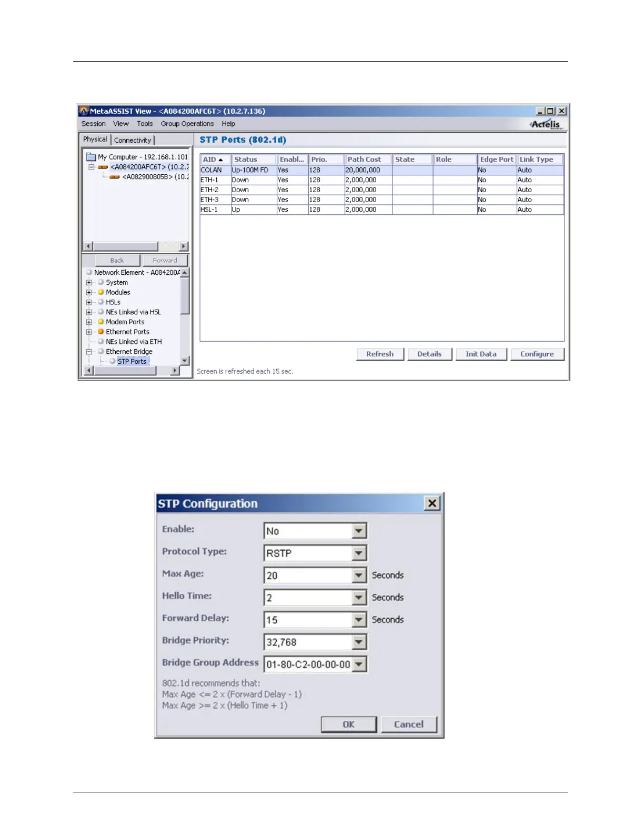Click the orange status icon beside Ethernet Ports
The image size is (644, 834).
pyautogui.click(x=100, y=332)
